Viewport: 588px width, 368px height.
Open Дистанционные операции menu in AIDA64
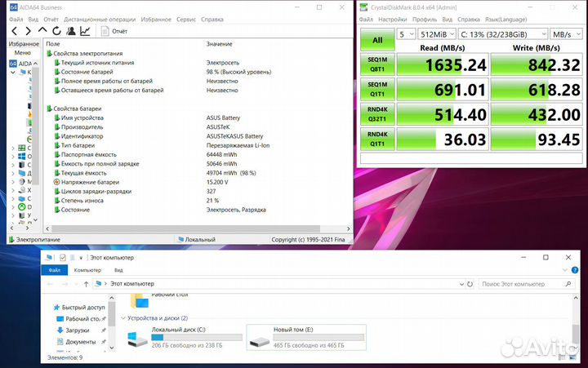point(100,19)
